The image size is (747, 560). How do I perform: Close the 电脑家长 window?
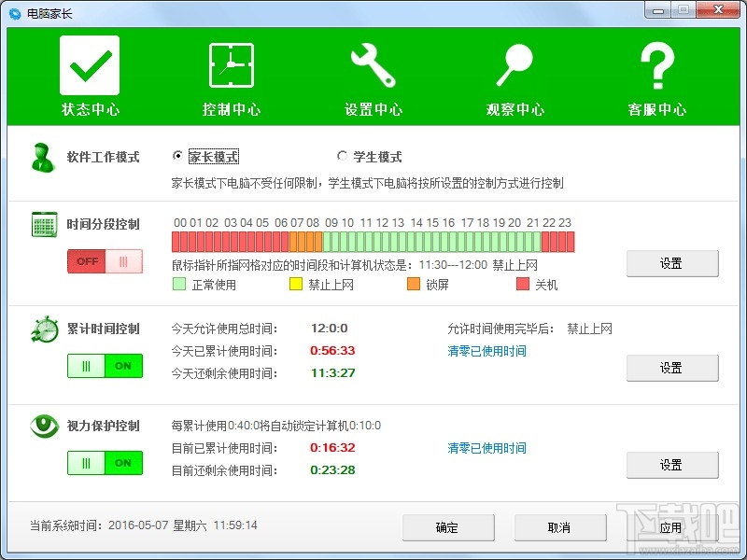click(x=718, y=10)
